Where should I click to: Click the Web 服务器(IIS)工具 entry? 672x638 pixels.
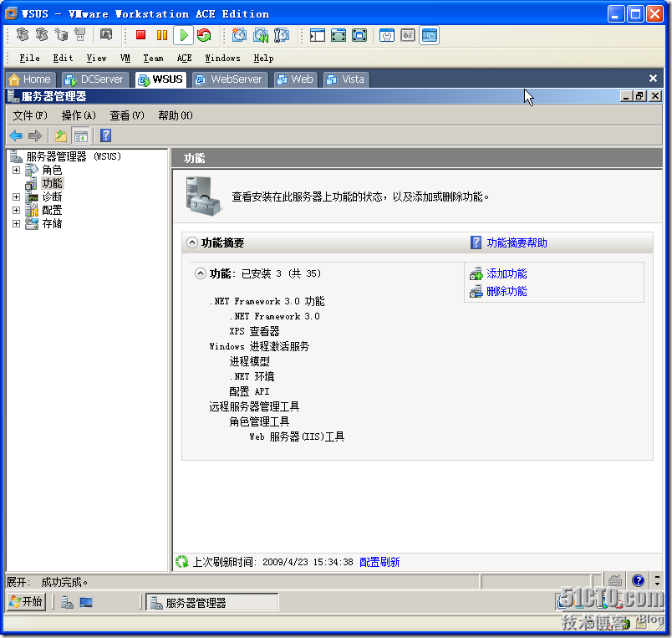click(297, 436)
